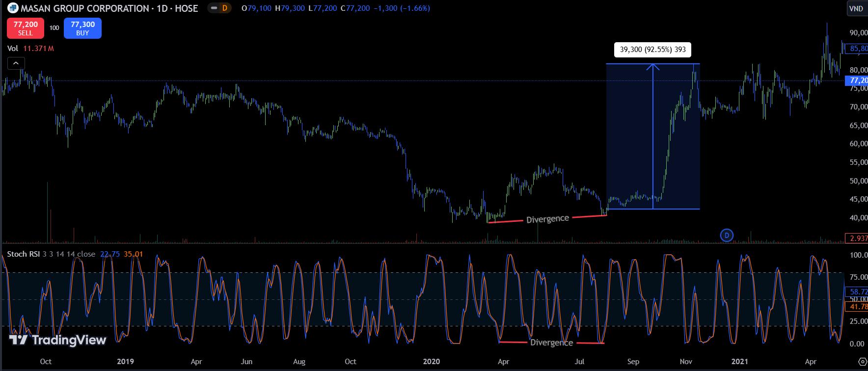The width and height of the screenshot is (868, 371).
Task: Select the Divergence label in the price pane
Action: (547, 219)
